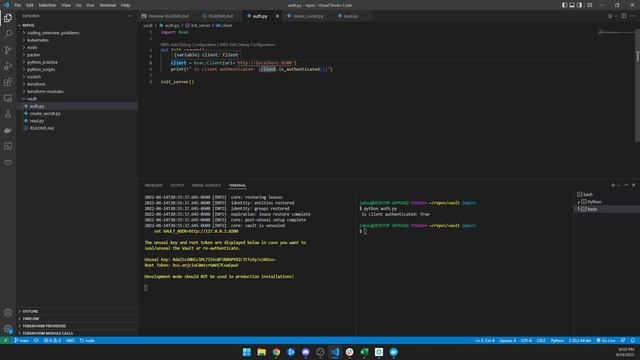Viewport: 640px width, 360px height.
Task: Click the remote window indicator in status bar
Action: pyautogui.click(x=5, y=340)
